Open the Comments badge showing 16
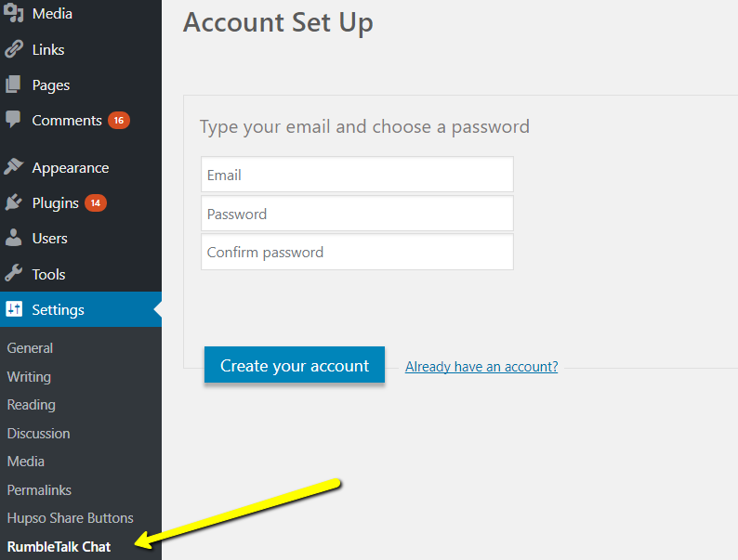This screenshot has width=738, height=560. (x=119, y=121)
